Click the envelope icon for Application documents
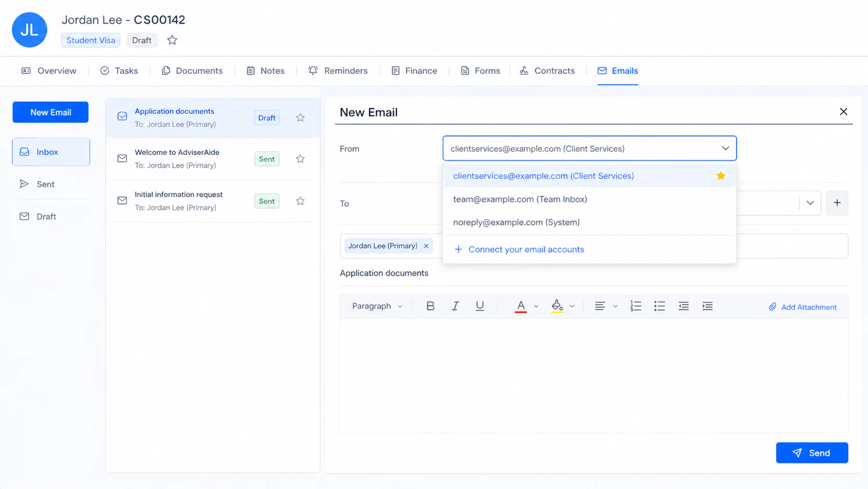The image size is (868, 489). pyautogui.click(x=122, y=116)
